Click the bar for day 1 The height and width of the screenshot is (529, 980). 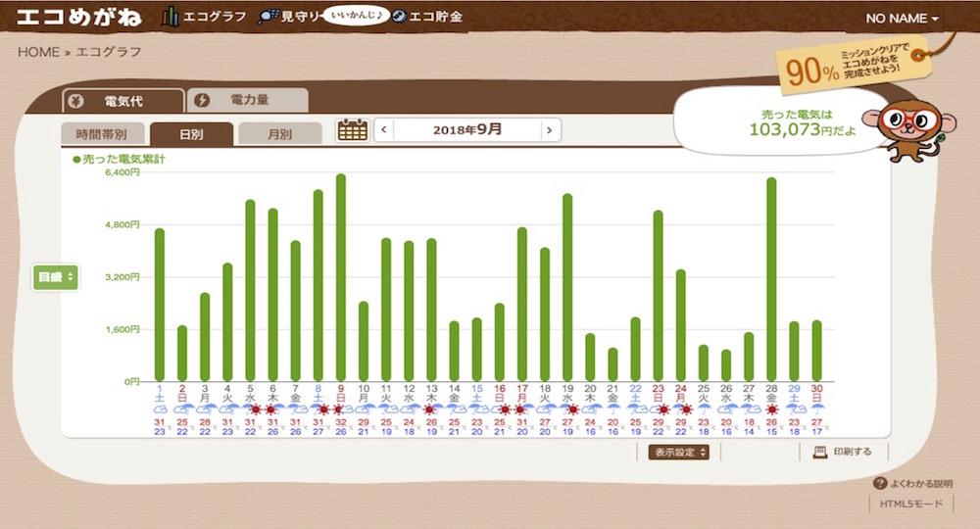tap(160, 306)
